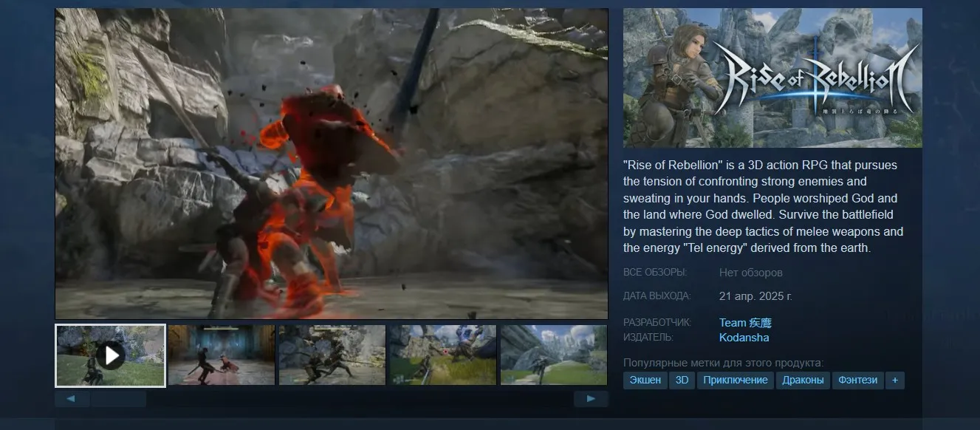This screenshot has width=980, height=430.
Task: Play the trailer video thumbnail
Action: coord(110,355)
